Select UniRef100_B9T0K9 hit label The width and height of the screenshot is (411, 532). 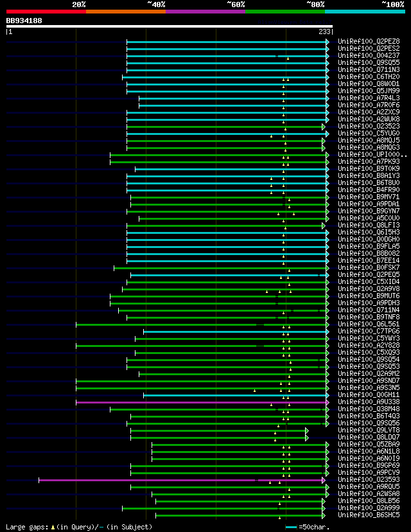[x=369, y=169]
